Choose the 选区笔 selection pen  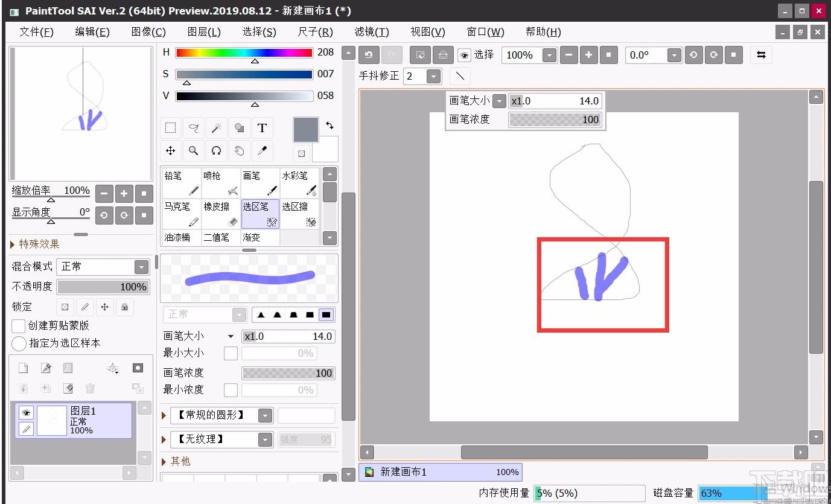(x=260, y=214)
